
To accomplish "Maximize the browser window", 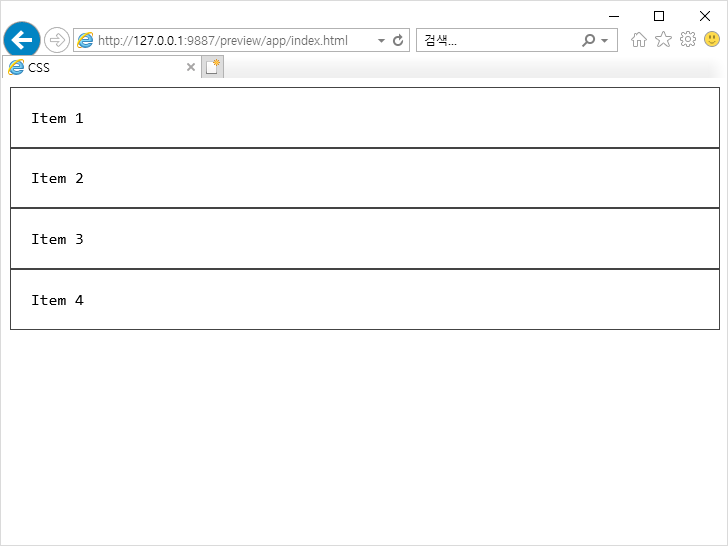I will 658,16.
